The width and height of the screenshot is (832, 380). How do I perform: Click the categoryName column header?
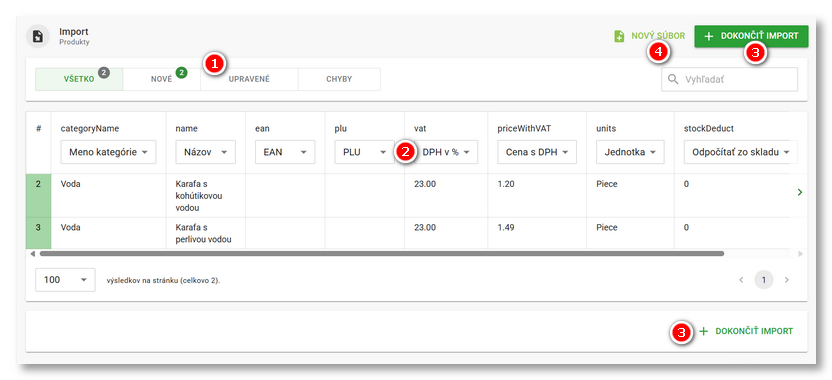coord(90,128)
